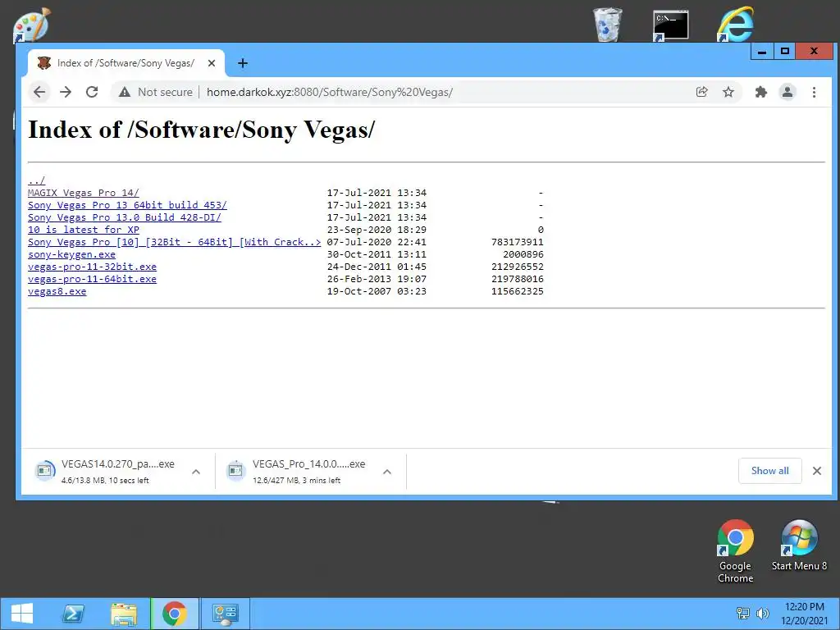The height and width of the screenshot is (630, 840).
Task: Close the downloads bar
Action: tap(816, 471)
